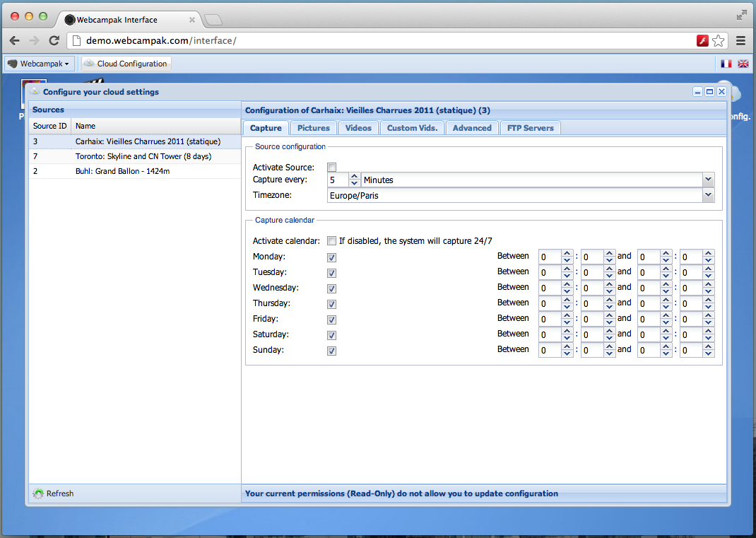Click the green Refresh icon in Sources
Viewport: 756px width, 538px height.
coord(38,493)
